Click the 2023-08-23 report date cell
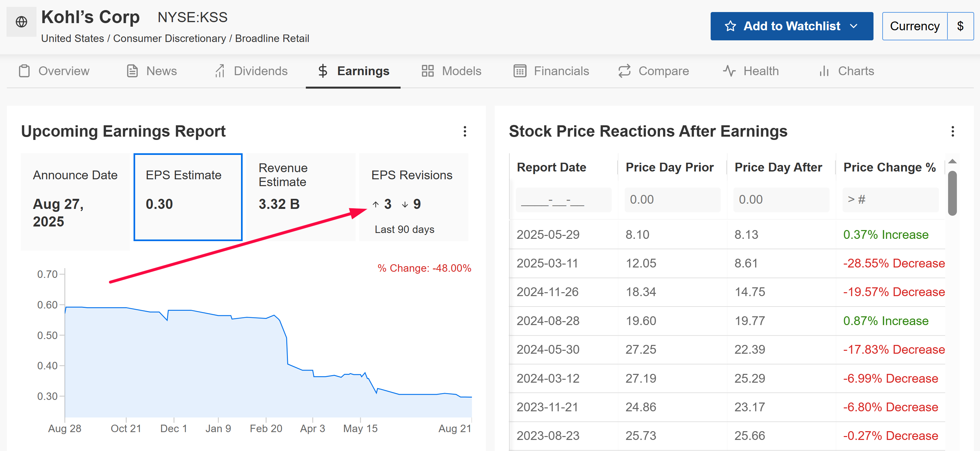Viewport: 980px width, 451px height. coord(547,436)
